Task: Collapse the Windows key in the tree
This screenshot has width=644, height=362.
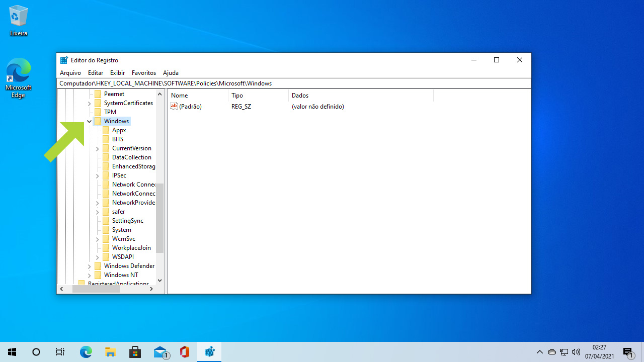Action: click(90, 121)
